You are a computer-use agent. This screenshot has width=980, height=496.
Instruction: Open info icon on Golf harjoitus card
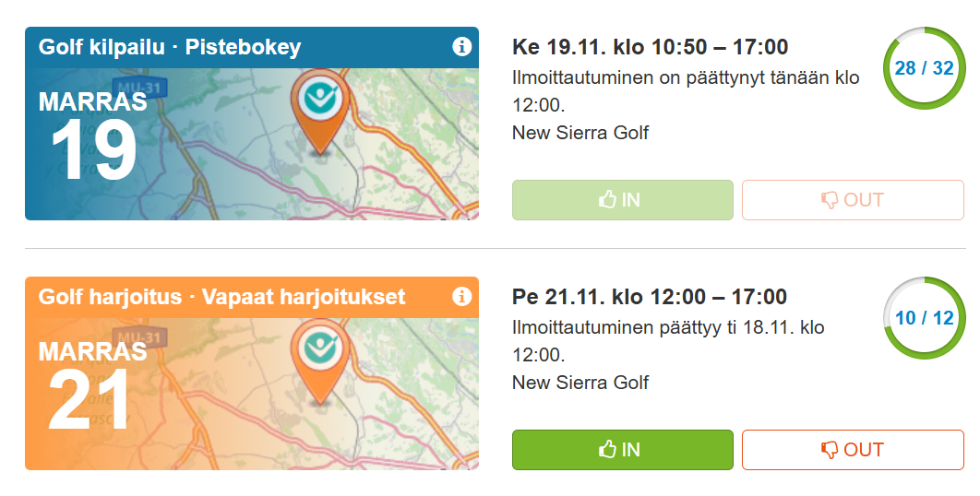point(462,297)
